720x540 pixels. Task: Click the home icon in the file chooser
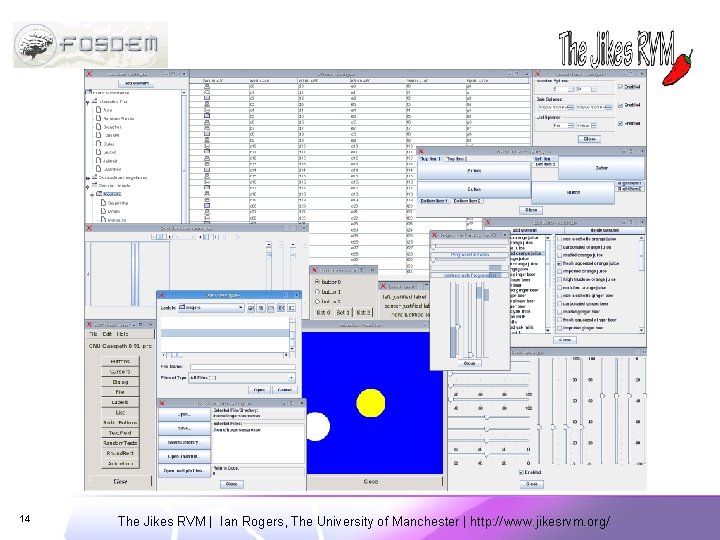(x=261, y=308)
